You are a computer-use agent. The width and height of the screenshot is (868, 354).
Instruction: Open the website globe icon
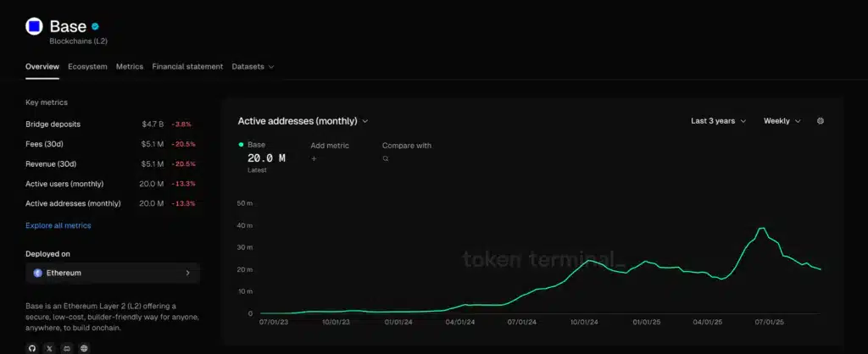point(83,348)
